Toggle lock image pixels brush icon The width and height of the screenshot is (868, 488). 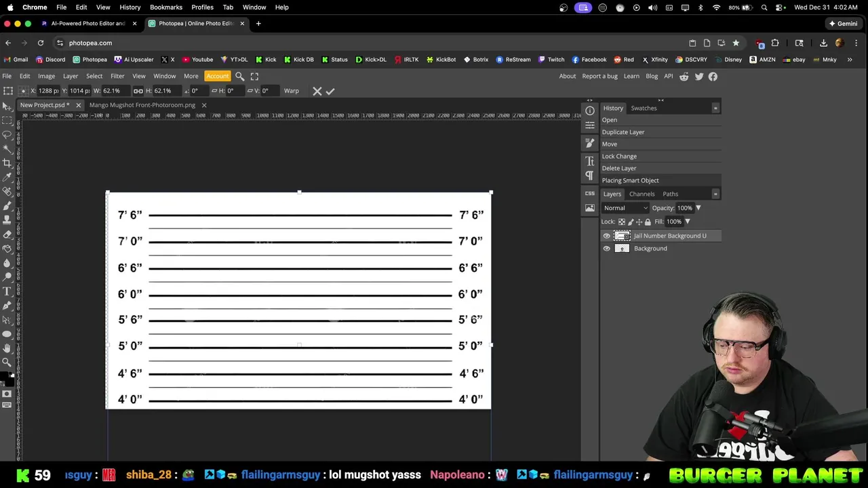(x=631, y=222)
